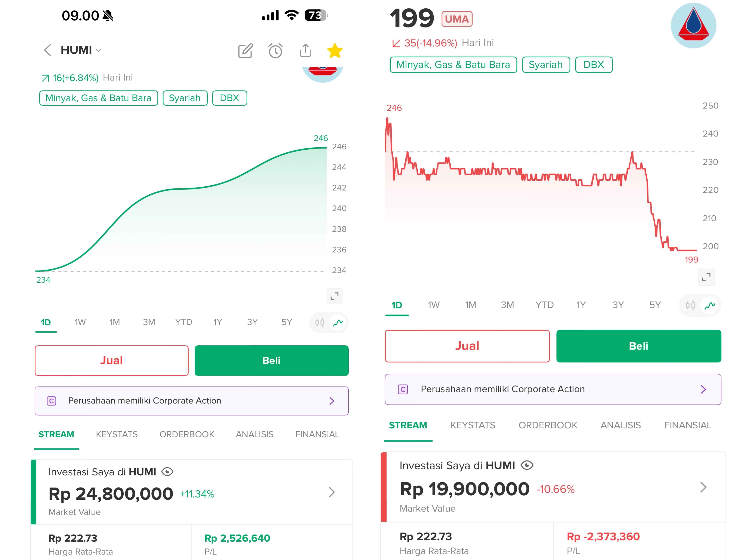Hide investment value with left eye icon

(x=167, y=471)
